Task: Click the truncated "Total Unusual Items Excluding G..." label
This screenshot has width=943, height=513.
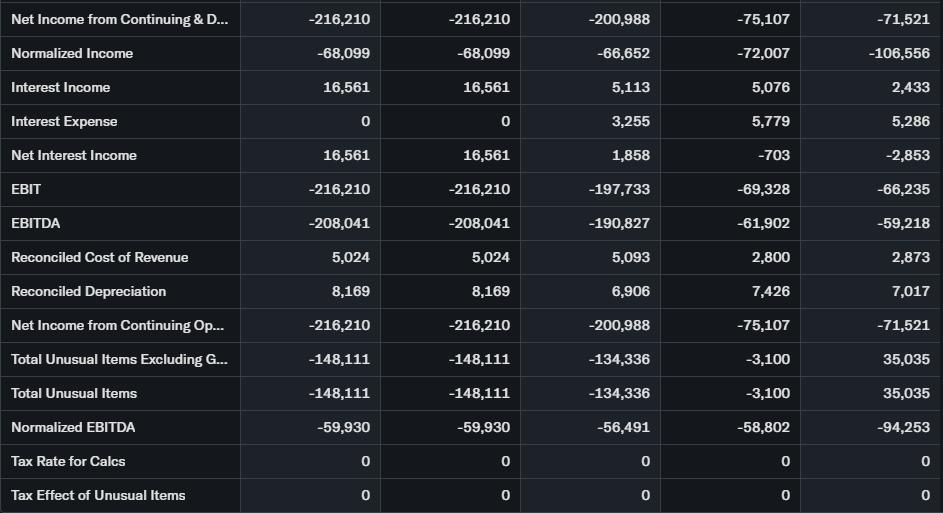Action: click(x=119, y=360)
